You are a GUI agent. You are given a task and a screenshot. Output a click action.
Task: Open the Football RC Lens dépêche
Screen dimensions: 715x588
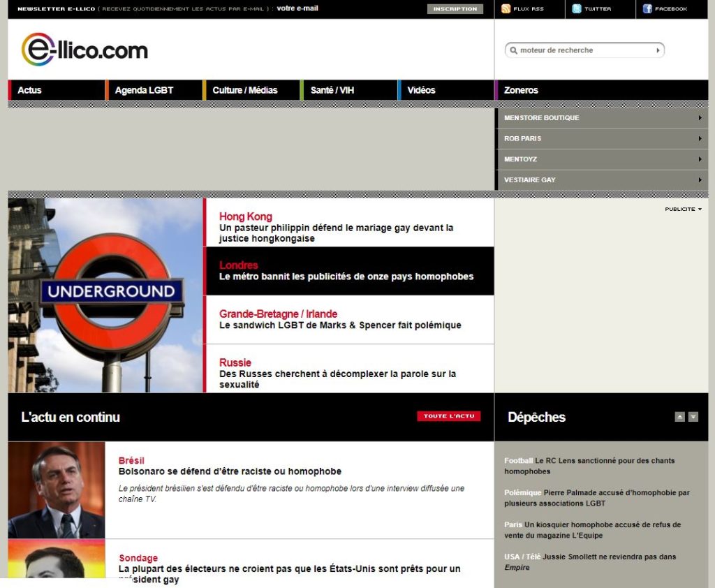pyautogui.click(x=589, y=466)
